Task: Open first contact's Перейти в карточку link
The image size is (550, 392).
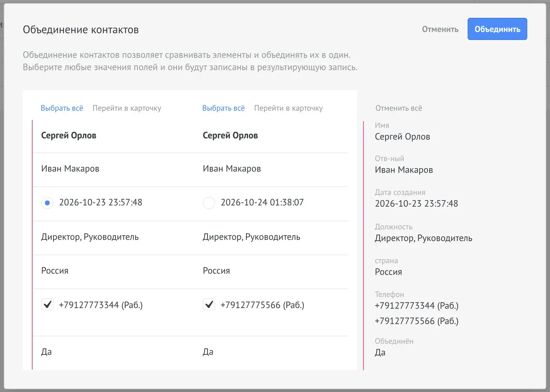Action: [x=127, y=108]
